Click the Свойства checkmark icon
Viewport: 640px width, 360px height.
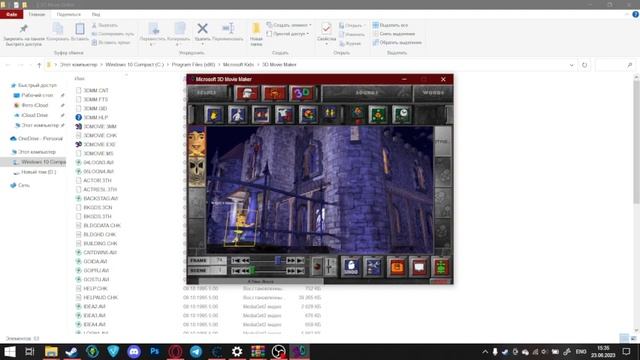point(326,29)
